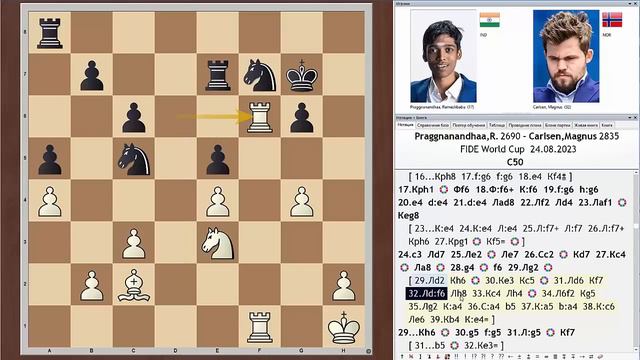640x360 pixels.
Task: Add the '??' blunder annotation
Action: pyautogui.click(x=501, y=356)
